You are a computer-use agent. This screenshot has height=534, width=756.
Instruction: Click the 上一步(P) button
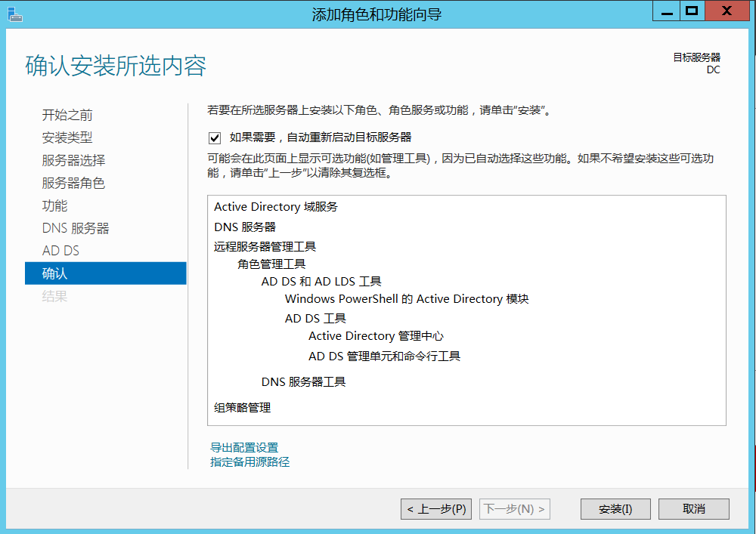click(436, 509)
